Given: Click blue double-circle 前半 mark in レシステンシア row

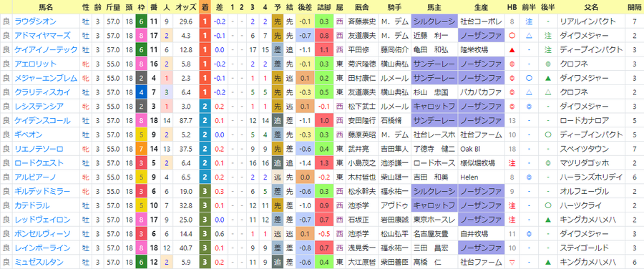Looking at the screenshot, I should [529, 107].
